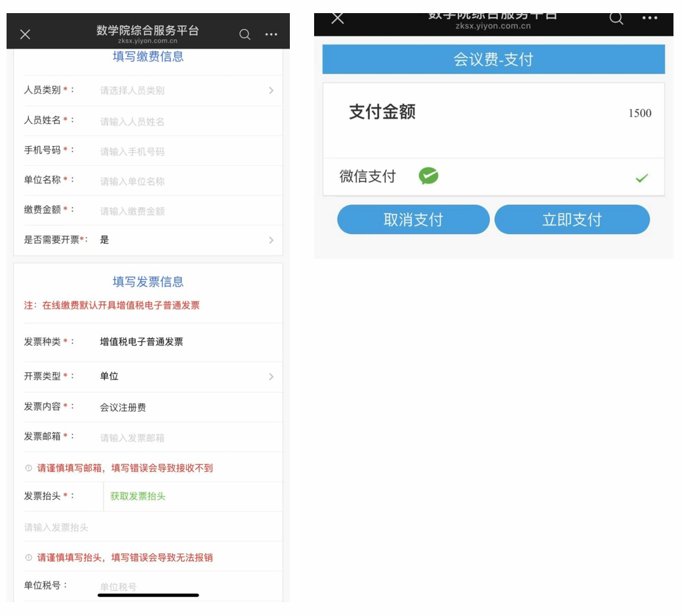682x616 pixels.
Task: Click the 获取发票抬头 link
Action: (138, 497)
